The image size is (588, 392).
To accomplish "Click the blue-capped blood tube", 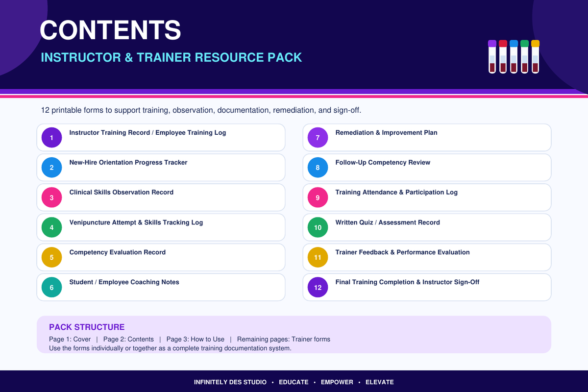I will coord(514,57).
